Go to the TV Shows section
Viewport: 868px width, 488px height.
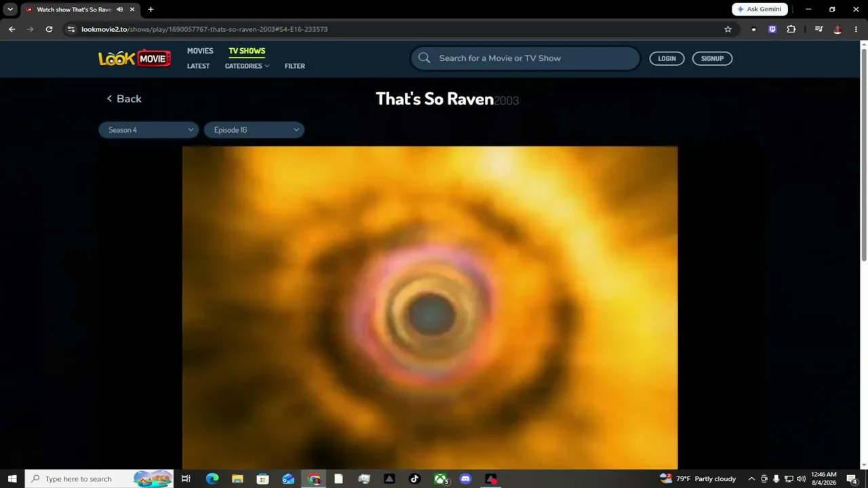click(247, 51)
